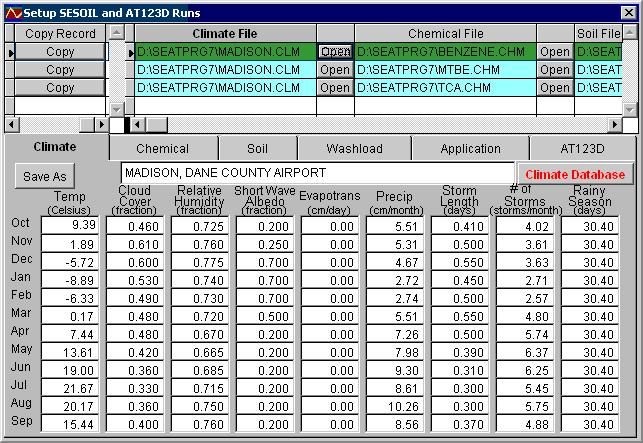Select the MTBE.CHM chemical file cell
This screenshot has width=643, height=443.
pyautogui.click(x=445, y=70)
